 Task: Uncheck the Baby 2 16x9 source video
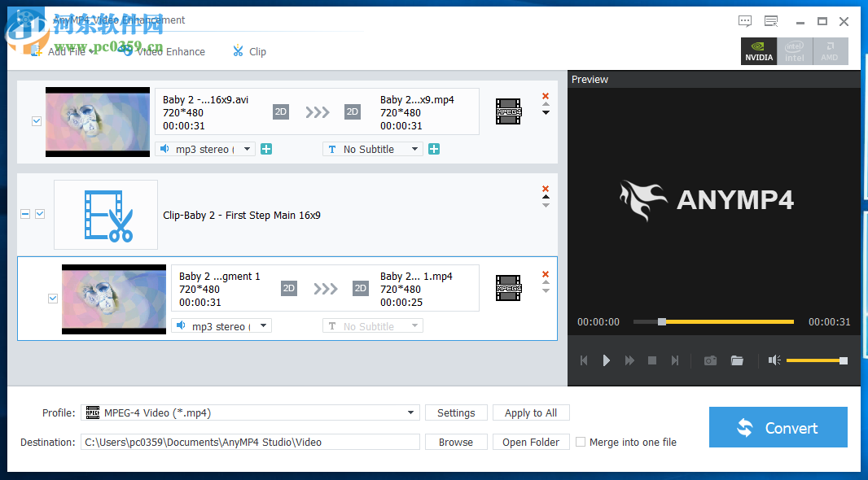36,120
